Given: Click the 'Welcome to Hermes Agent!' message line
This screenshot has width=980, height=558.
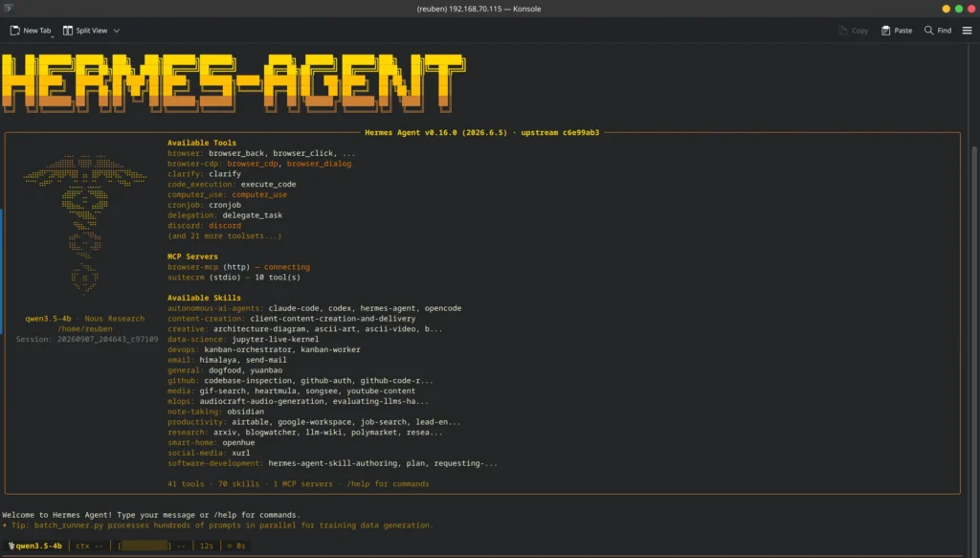Looking at the screenshot, I should coord(150,515).
